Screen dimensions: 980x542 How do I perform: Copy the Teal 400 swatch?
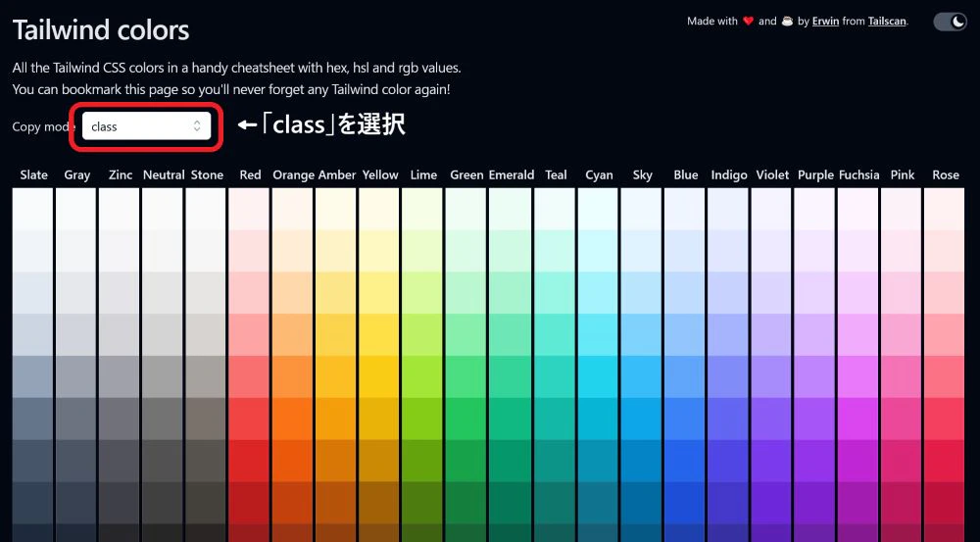pyautogui.click(x=553, y=376)
